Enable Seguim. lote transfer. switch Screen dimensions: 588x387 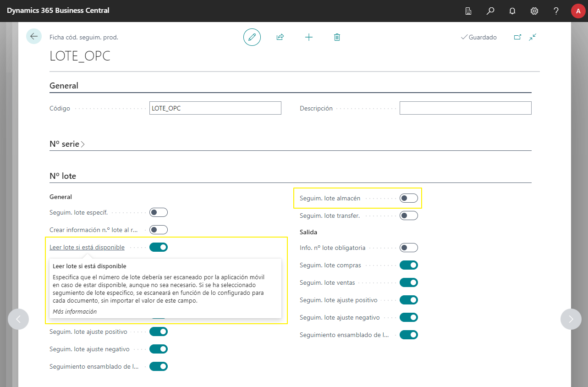[409, 216]
